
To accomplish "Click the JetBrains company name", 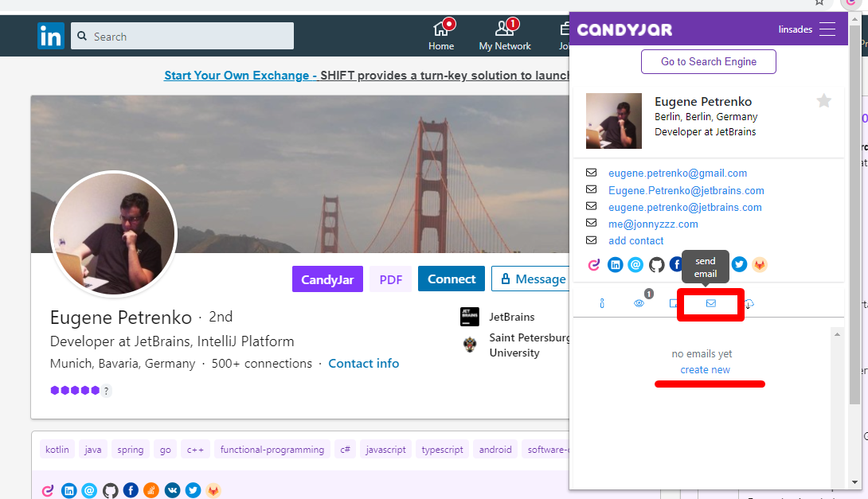I will click(512, 317).
